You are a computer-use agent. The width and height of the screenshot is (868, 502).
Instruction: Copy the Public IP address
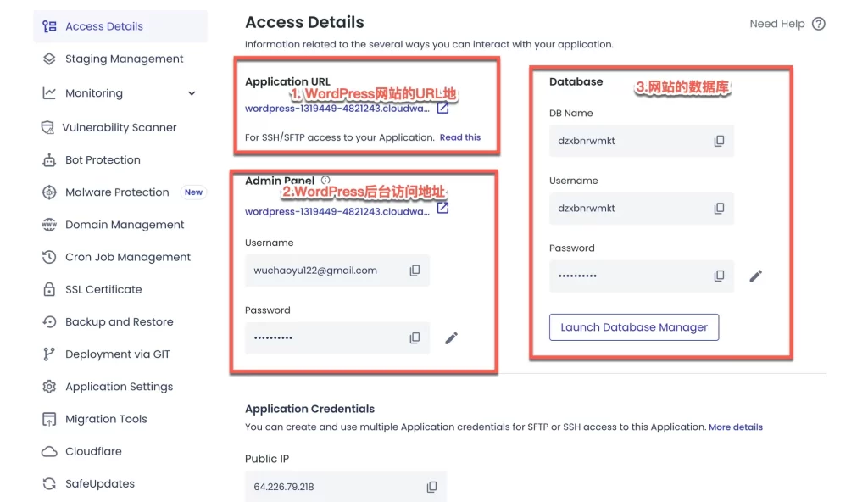[x=431, y=487]
